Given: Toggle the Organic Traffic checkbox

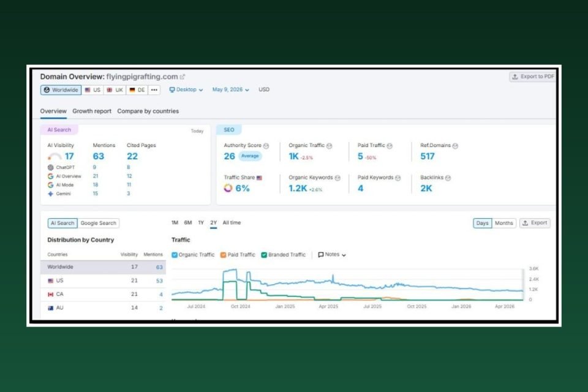Looking at the screenshot, I should (x=175, y=255).
